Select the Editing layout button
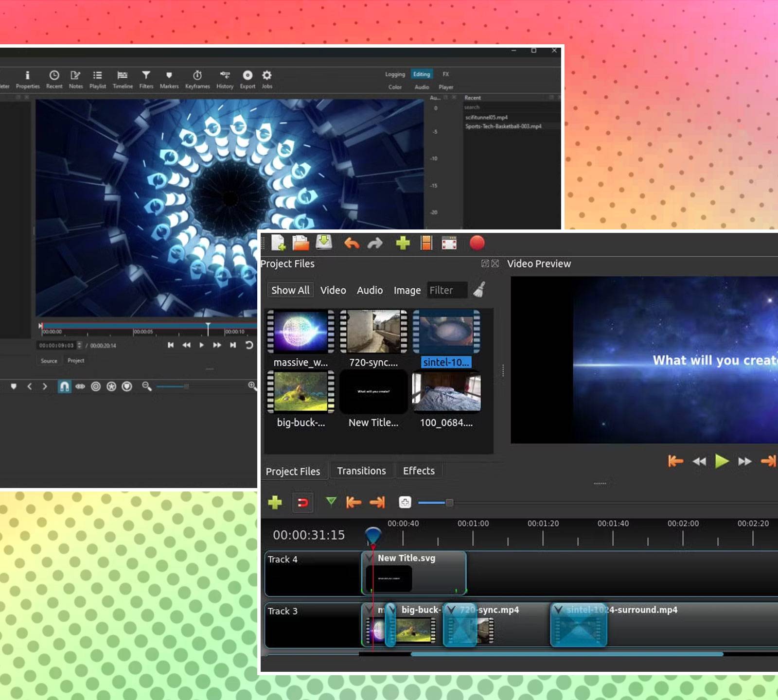The height and width of the screenshot is (700, 778). [x=421, y=74]
